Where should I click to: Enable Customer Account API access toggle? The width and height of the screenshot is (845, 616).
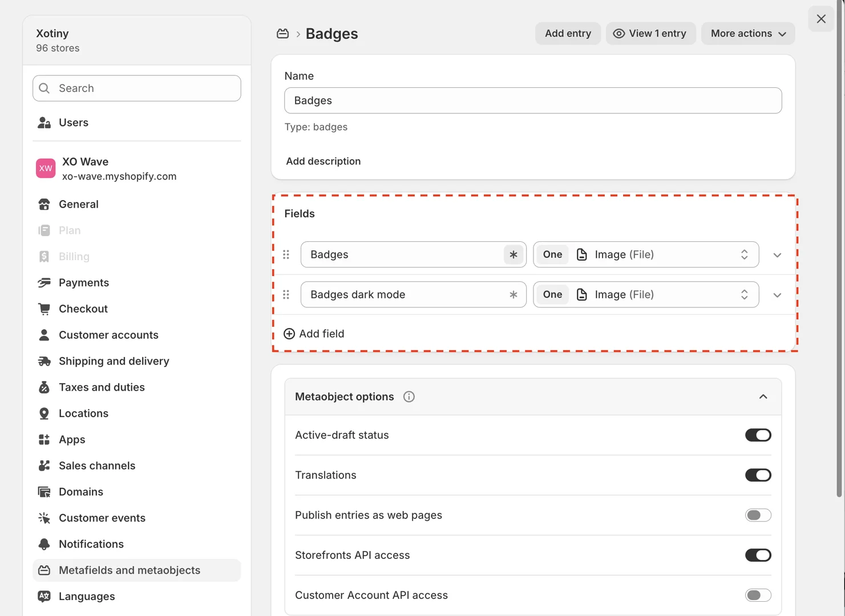(758, 595)
